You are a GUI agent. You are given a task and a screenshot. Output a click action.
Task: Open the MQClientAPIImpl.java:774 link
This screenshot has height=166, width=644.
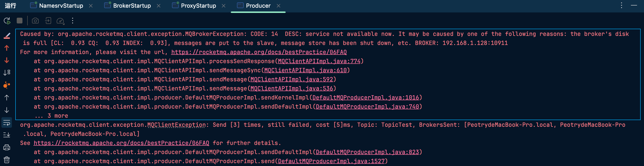tap(319, 61)
